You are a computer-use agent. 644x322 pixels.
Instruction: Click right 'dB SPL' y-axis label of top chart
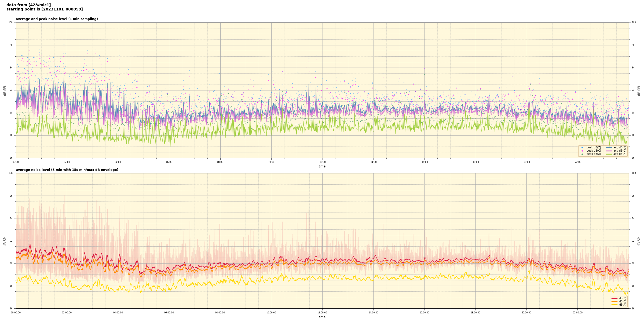tap(639, 90)
